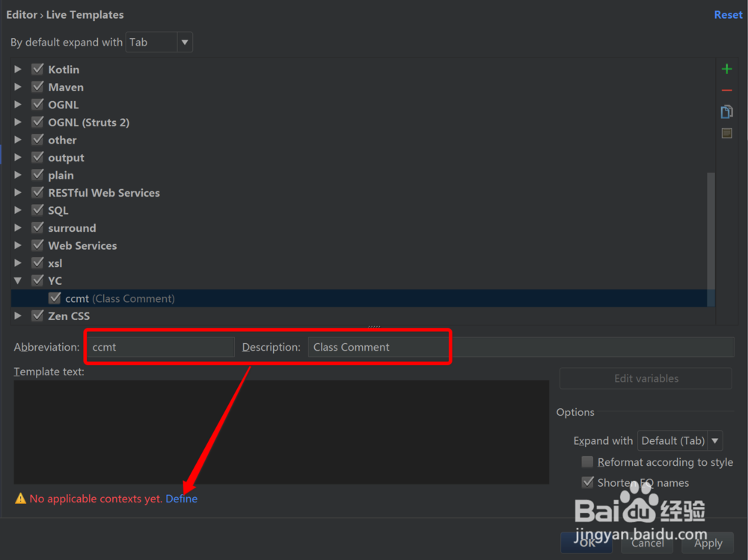Image resolution: width=748 pixels, height=560 pixels.
Task: Remove the selected template using the minus icon
Action: (x=726, y=90)
